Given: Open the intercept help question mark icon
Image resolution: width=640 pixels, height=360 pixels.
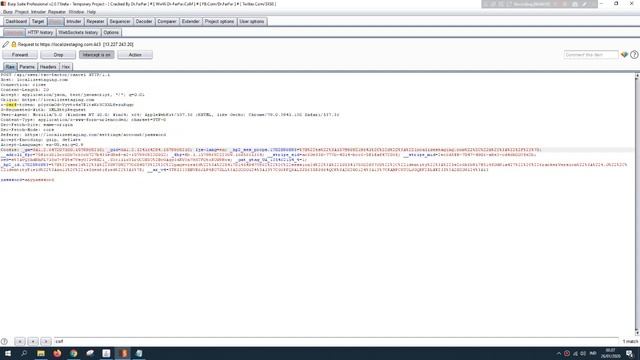Looking at the screenshot, I should [634, 54].
